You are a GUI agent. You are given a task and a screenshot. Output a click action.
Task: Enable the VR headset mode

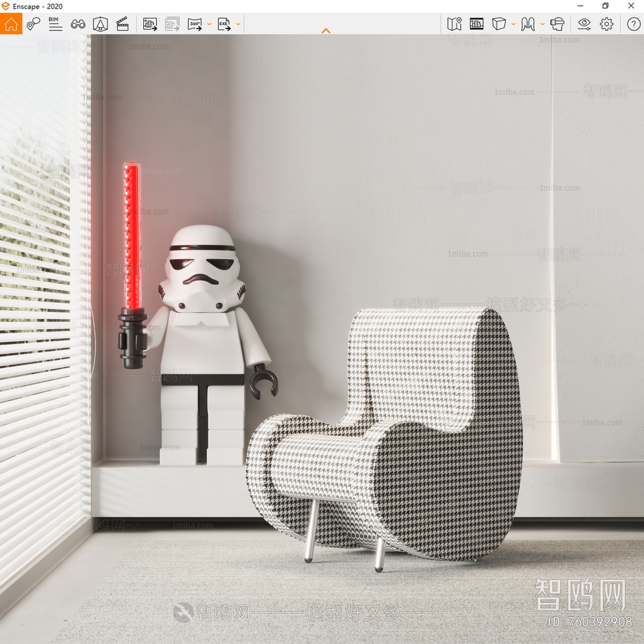[x=557, y=24]
